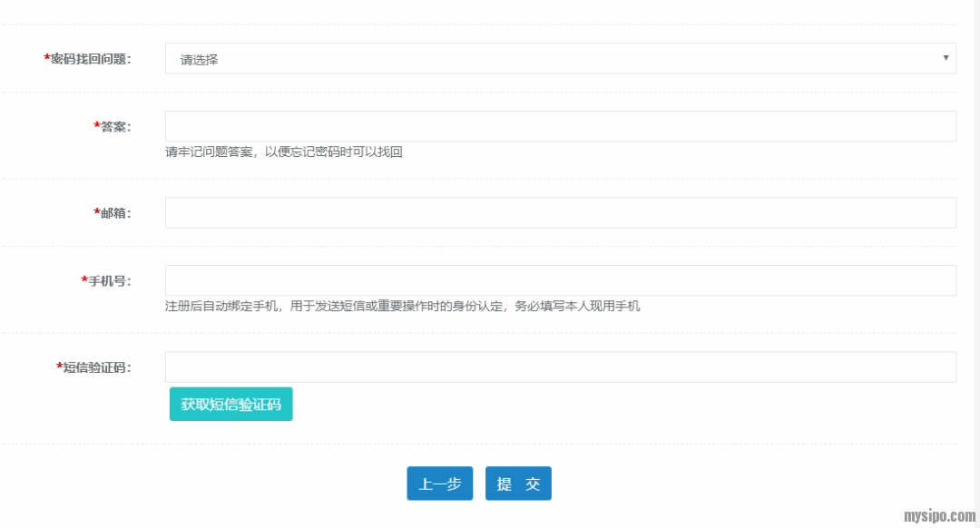Screen dimensions: 980x528
Task: Go back with the 上一步 button
Action: (x=439, y=484)
